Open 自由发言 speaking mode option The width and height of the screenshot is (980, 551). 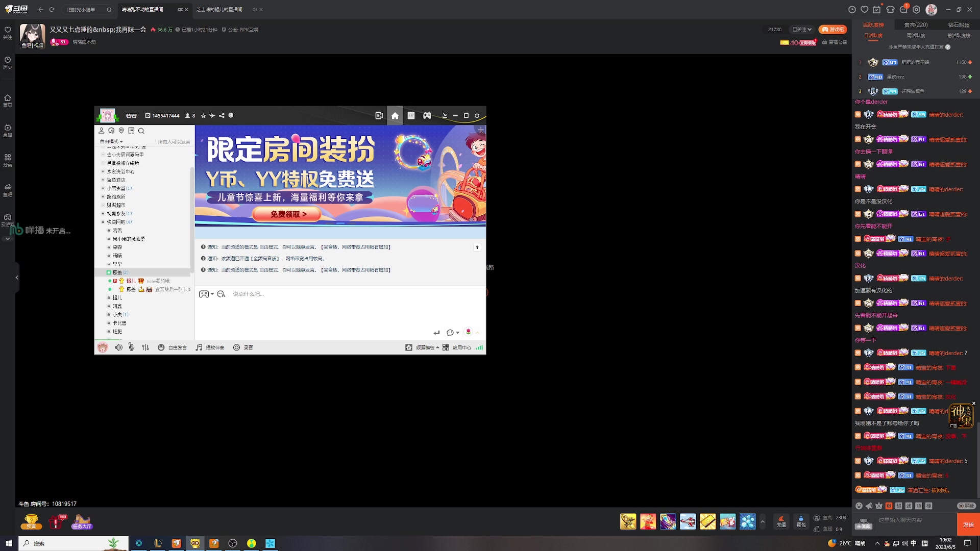(172, 347)
